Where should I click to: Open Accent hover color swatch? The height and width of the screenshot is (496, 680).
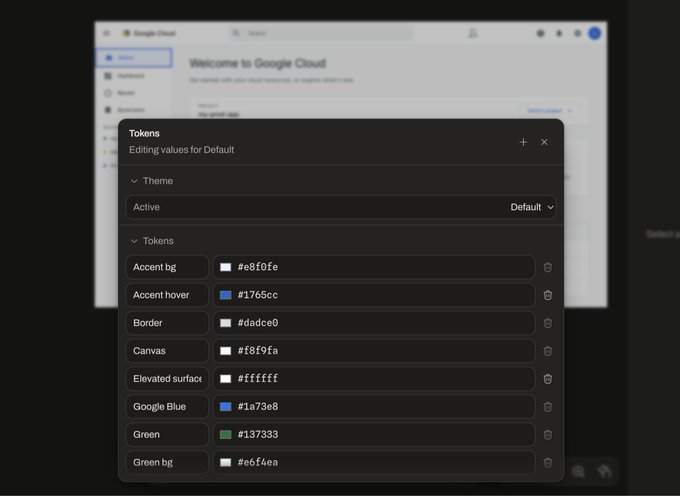pos(226,295)
